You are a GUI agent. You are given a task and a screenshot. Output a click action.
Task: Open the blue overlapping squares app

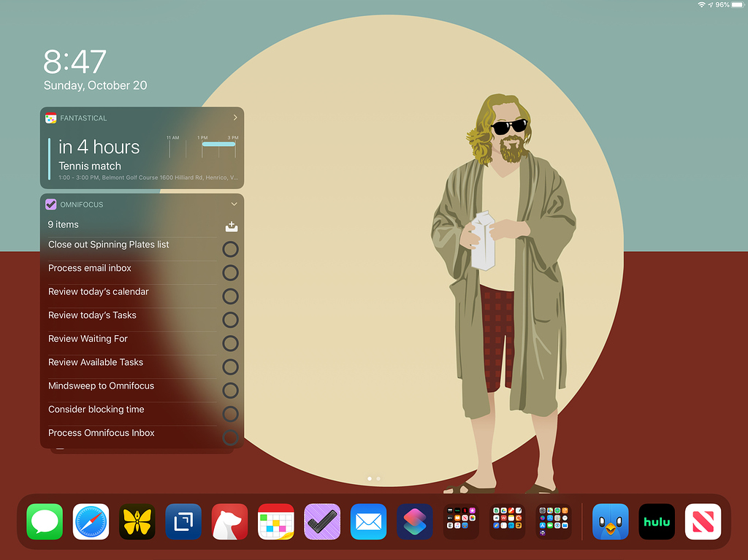tap(183, 521)
